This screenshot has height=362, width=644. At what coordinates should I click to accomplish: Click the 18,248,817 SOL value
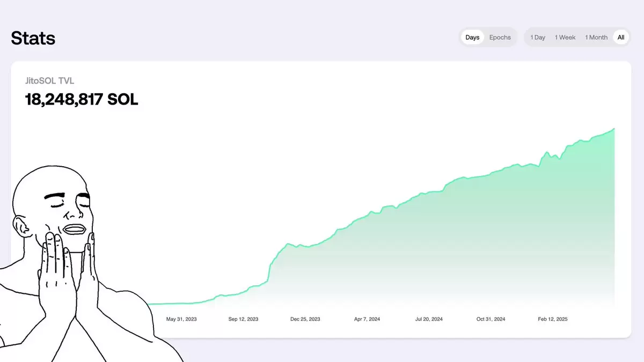(x=82, y=99)
